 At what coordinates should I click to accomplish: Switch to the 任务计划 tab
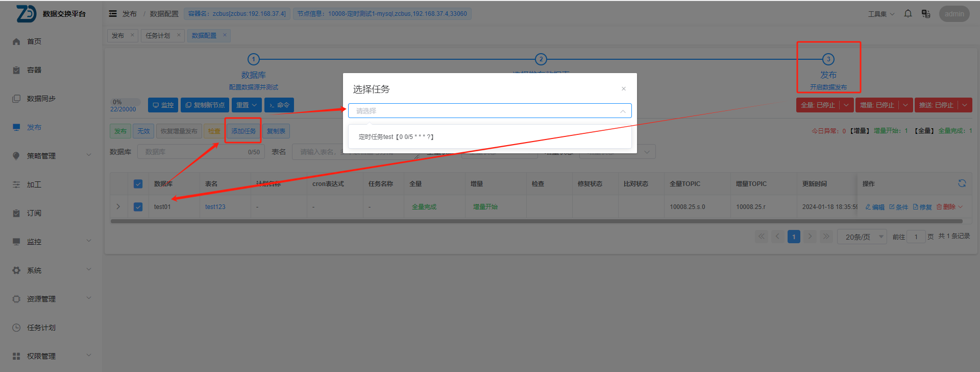point(158,35)
